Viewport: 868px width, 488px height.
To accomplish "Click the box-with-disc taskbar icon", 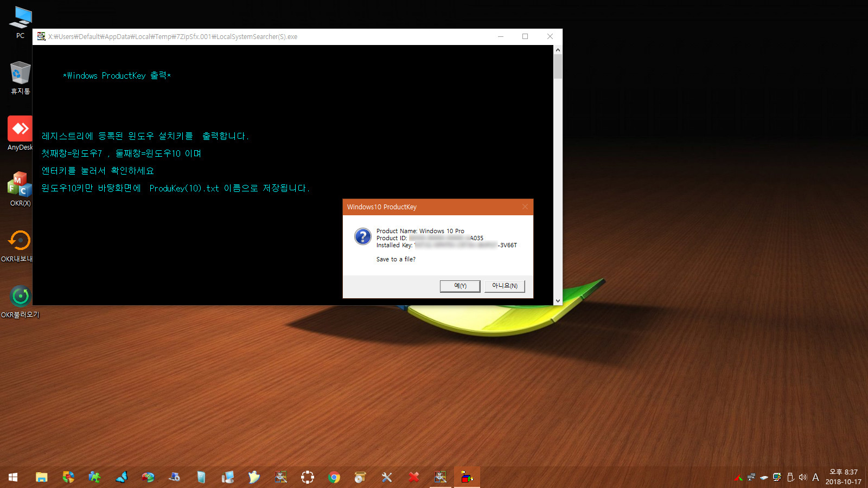I will (360, 477).
